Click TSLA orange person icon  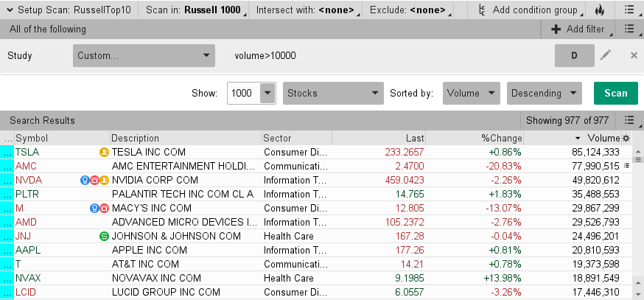point(105,153)
